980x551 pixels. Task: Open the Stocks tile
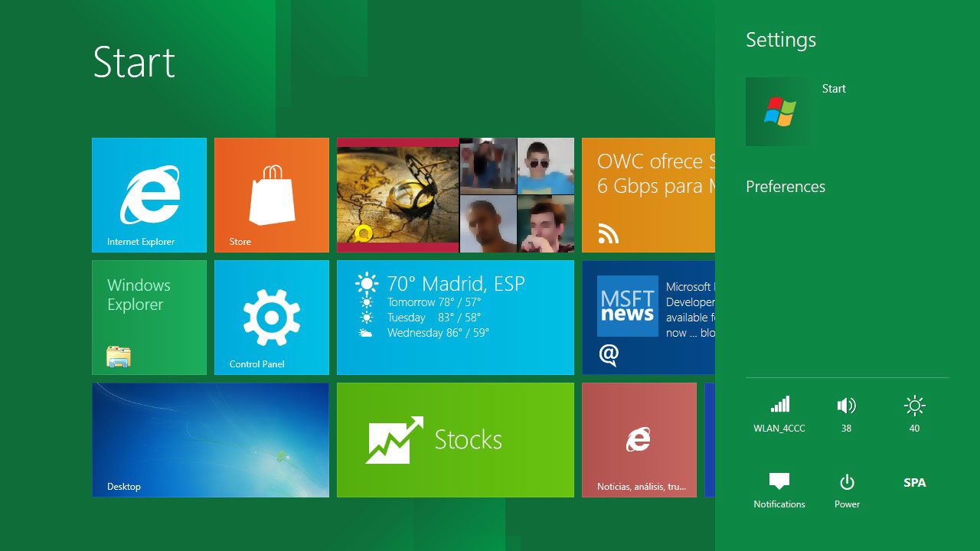pos(456,440)
